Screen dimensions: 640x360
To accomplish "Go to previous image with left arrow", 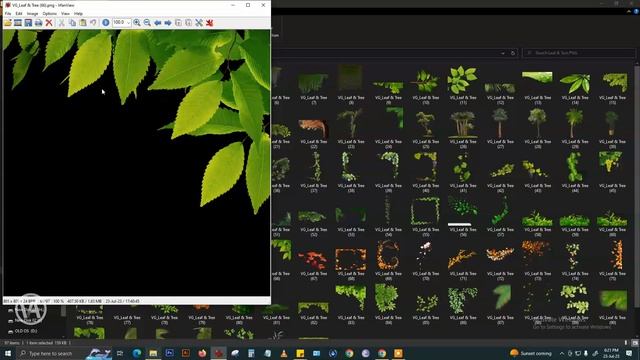I will tap(158, 23).
